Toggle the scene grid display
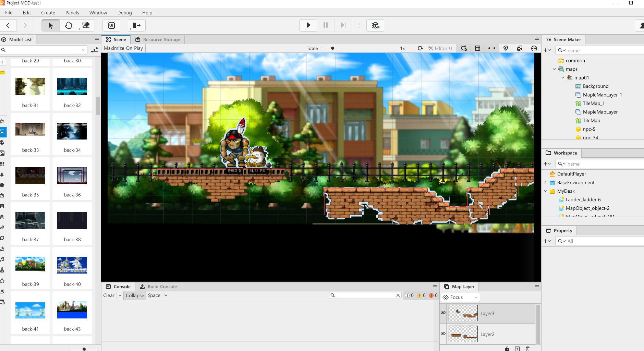Viewport: 644px width, 351px height. click(x=477, y=48)
